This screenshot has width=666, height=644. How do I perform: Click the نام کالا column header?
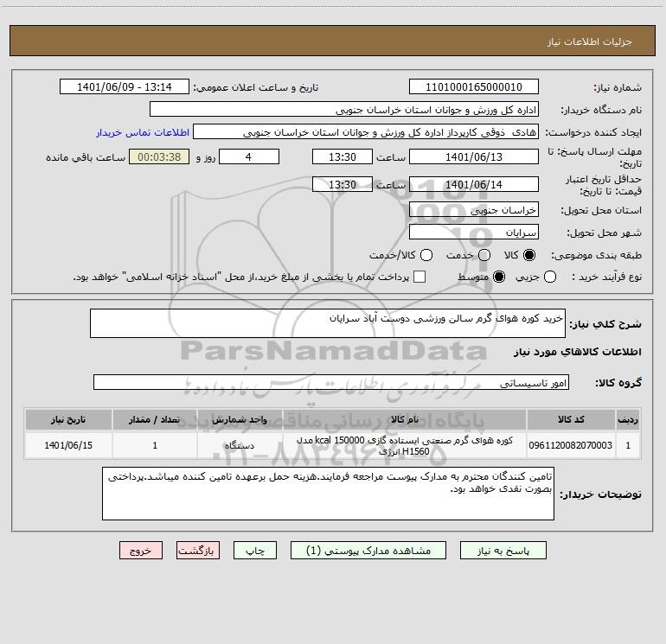[405, 419]
